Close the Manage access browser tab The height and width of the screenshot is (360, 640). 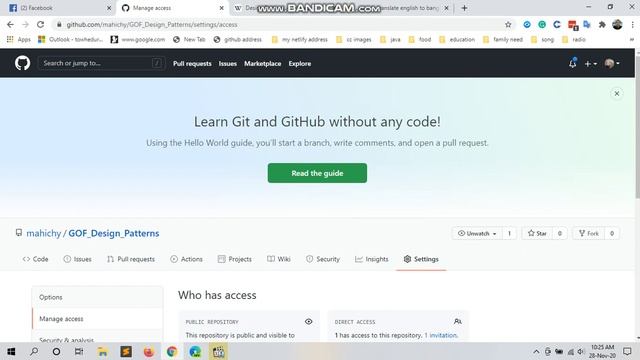coord(222,8)
